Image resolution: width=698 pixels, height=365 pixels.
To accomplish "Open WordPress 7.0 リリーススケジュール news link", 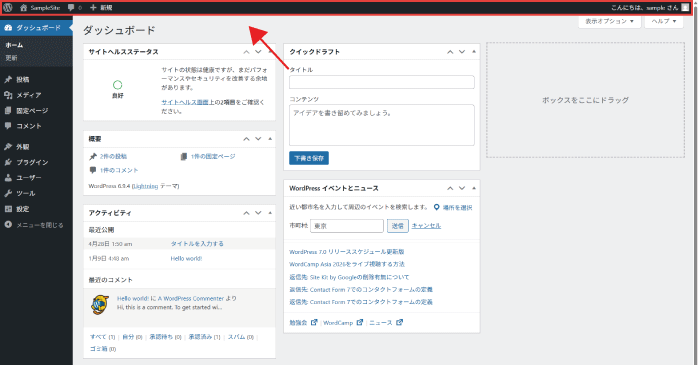I will click(347, 252).
